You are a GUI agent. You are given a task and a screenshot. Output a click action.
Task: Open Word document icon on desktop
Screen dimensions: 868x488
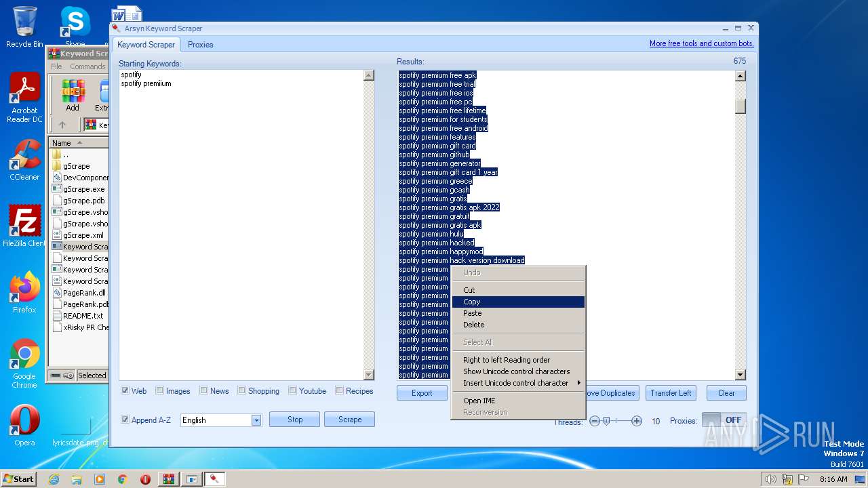click(126, 14)
